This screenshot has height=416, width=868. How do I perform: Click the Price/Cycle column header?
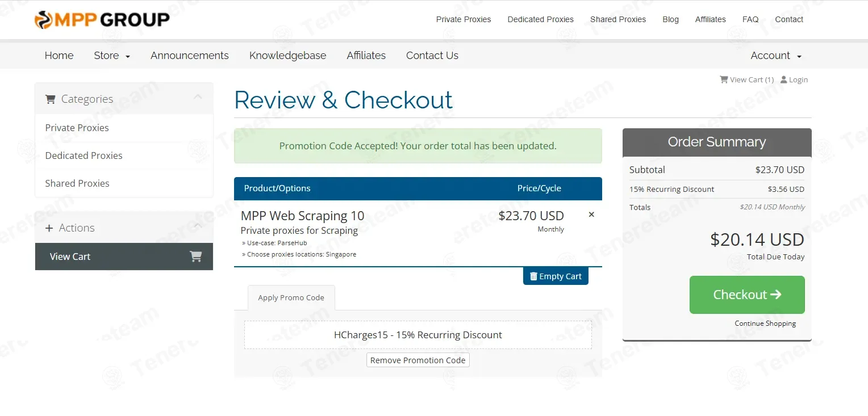tap(539, 188)
